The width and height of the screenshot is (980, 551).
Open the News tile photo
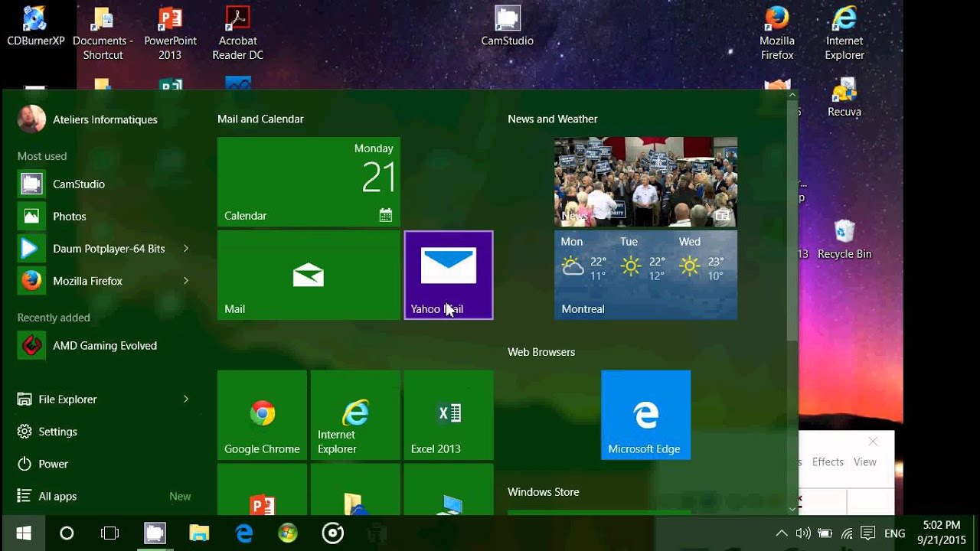pos(645,181)
